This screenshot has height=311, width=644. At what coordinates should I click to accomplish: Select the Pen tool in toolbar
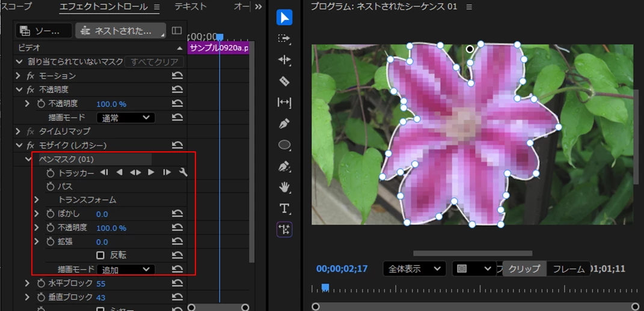click(x=284, y=124)
